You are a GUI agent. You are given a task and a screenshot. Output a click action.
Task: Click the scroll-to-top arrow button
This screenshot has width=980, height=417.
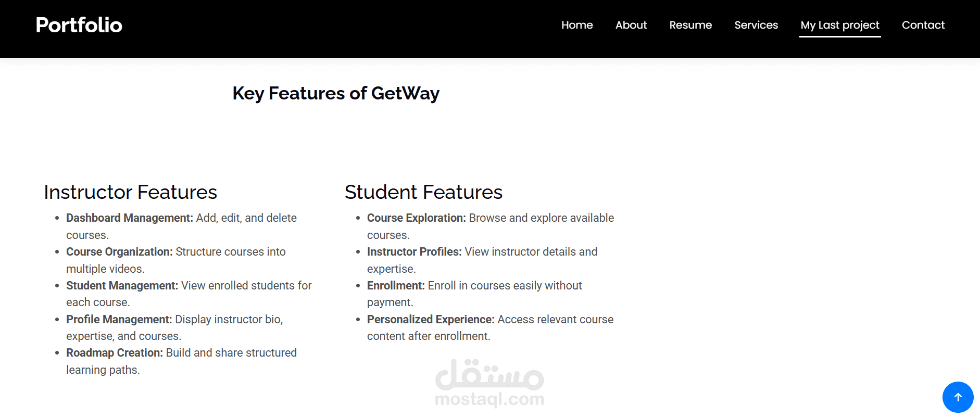(958, 397)
